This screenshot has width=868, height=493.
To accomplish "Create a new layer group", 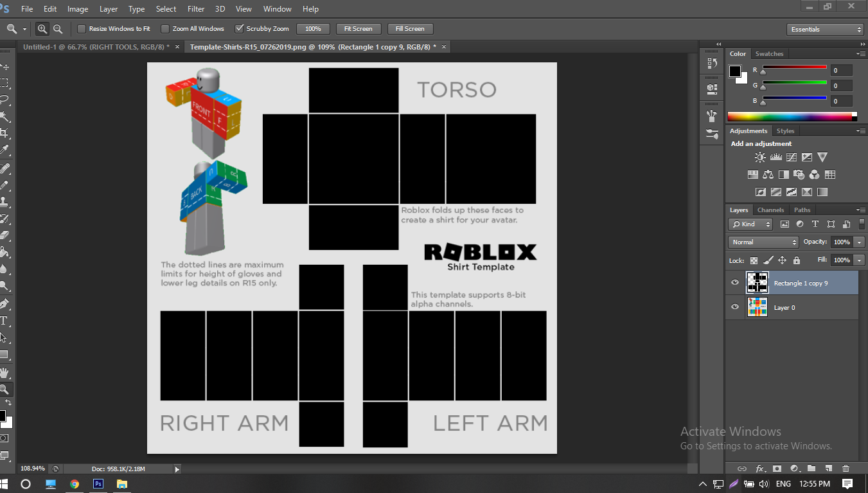I will point(811,469).
